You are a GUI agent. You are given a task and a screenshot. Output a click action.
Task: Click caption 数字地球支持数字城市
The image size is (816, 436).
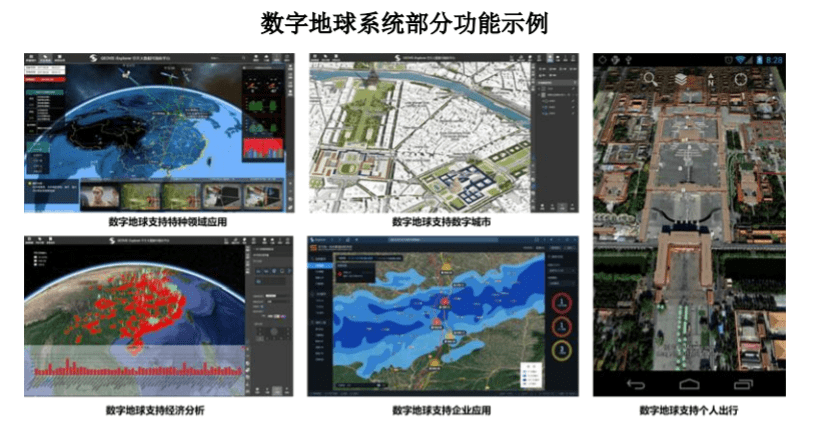click(x=441, y=222)
